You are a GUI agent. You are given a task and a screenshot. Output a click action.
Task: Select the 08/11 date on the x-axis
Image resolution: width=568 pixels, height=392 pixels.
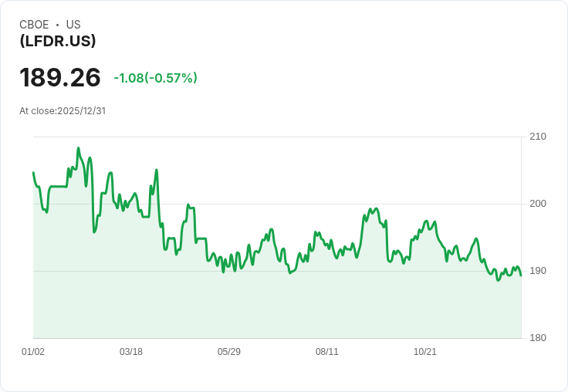pos(327,352)
